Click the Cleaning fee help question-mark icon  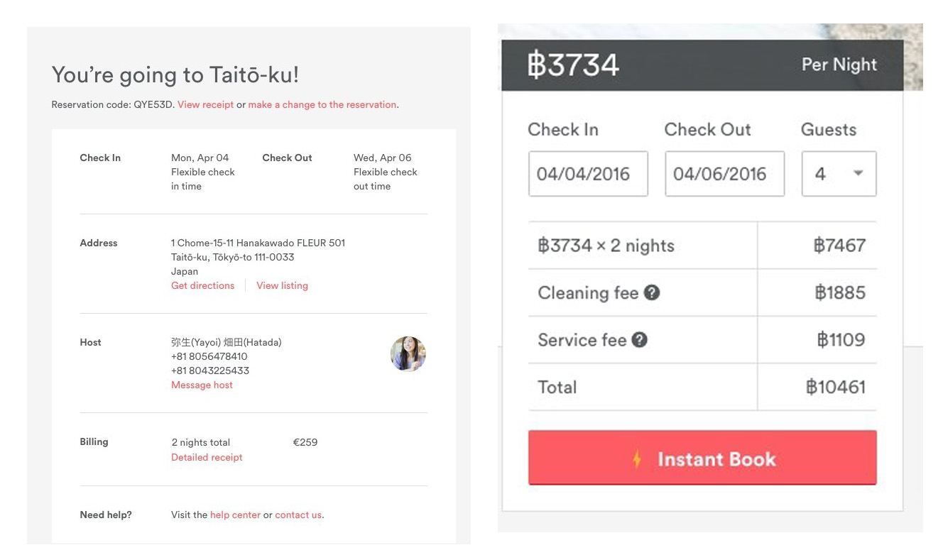point(651,292)
